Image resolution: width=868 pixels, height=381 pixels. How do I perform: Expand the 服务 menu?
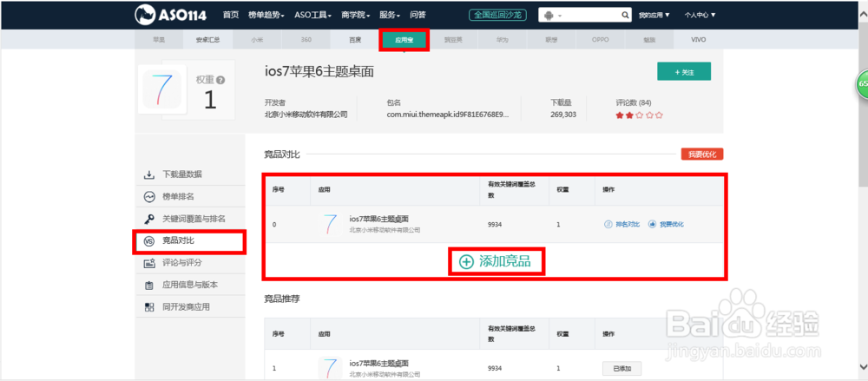tap(390, 15)
